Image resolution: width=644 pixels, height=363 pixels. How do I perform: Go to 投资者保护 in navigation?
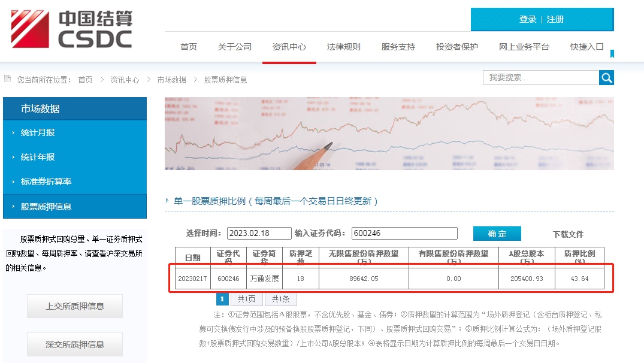[x=456, y=47]
